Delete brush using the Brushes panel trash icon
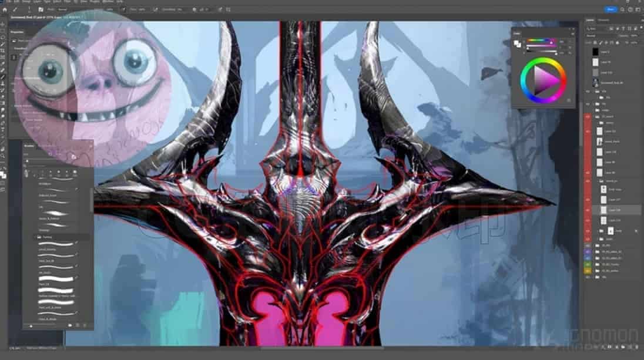The image size is (644, 360). point(85,325)
